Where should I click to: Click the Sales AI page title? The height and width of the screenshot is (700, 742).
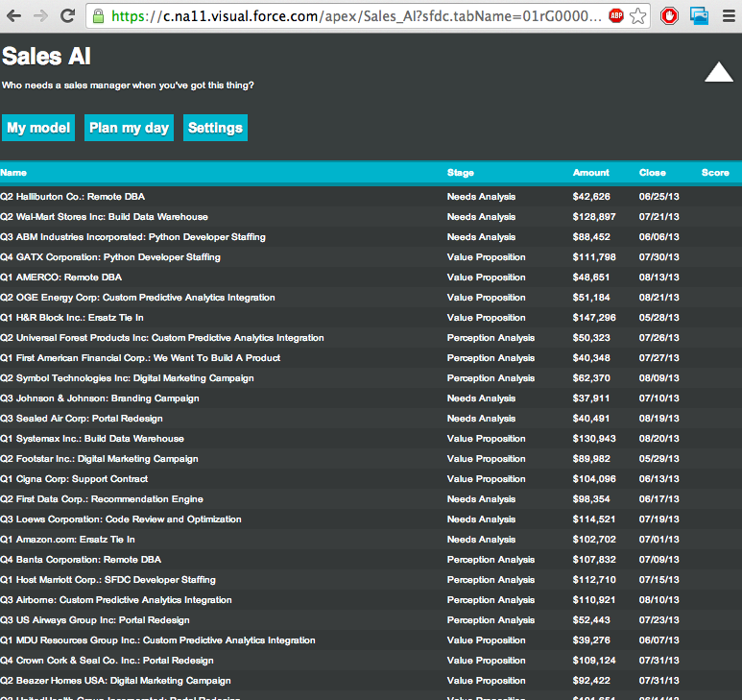[46, 57]
